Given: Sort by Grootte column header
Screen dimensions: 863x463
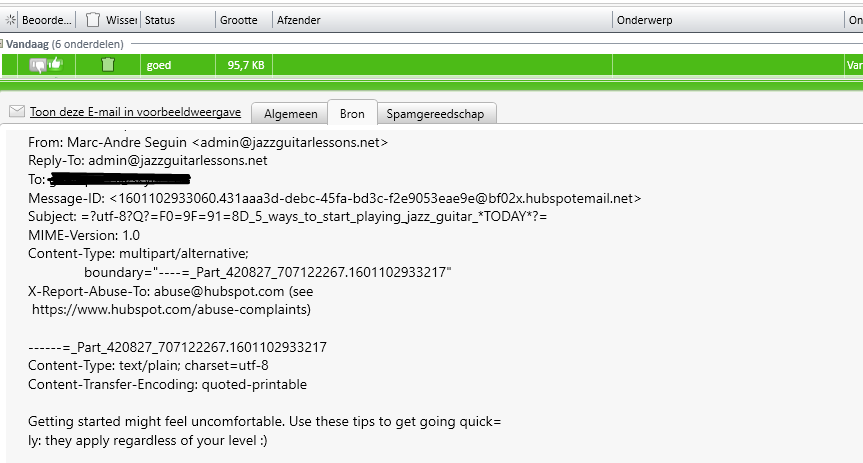Looking at the screenshot, I should pos(238,20).
